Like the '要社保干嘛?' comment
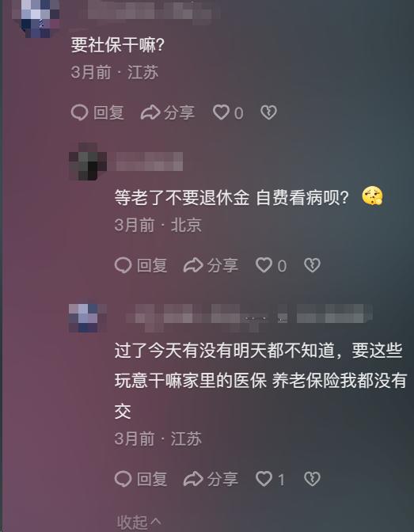414x532 pixels. click(x=228, y=112)
